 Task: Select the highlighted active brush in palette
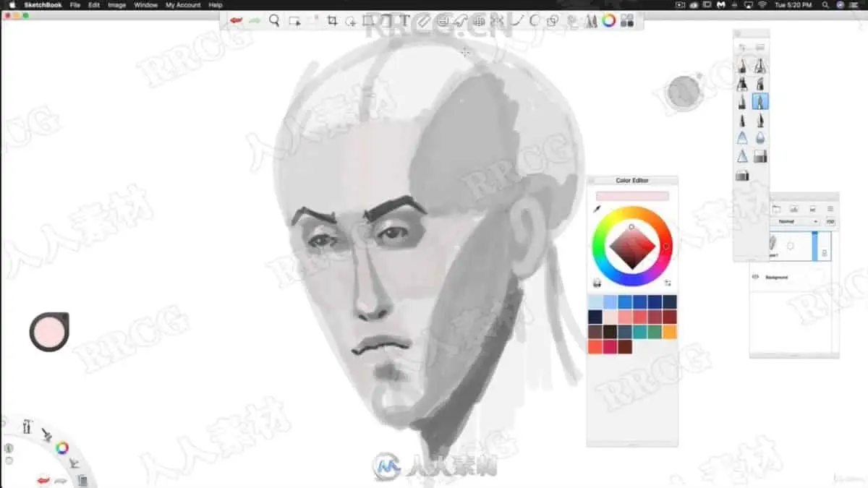click(x=760, y=101)
